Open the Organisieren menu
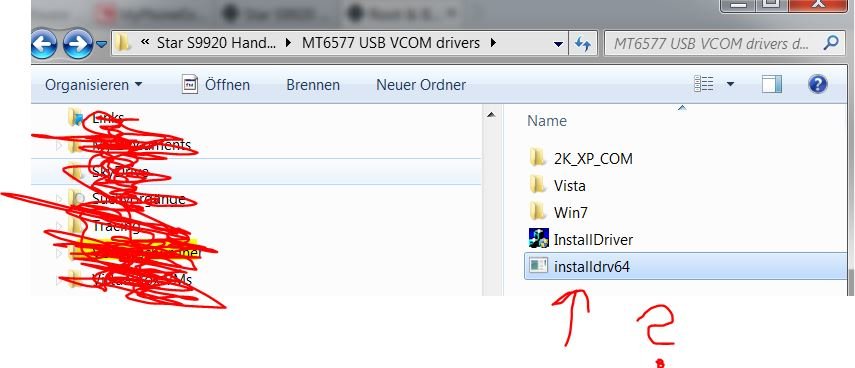This screenshot has height=368, width=855. click(93, 85)
